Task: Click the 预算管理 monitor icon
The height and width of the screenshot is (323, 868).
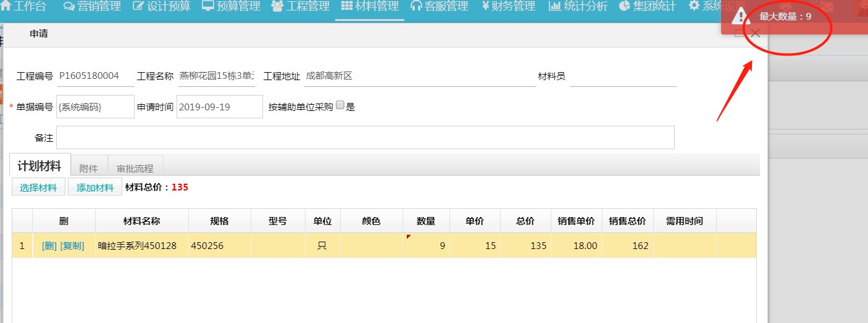Action: [x=208, y=6]
